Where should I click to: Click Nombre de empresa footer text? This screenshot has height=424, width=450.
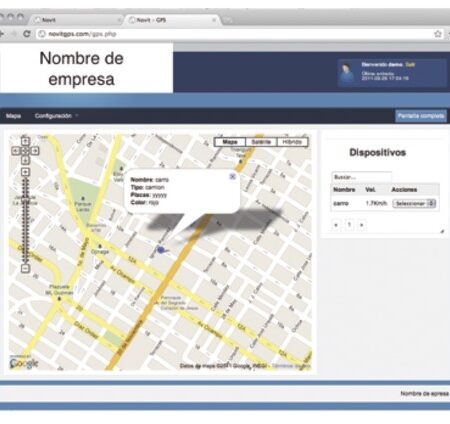pyautogui.click(x=425, y=394)
